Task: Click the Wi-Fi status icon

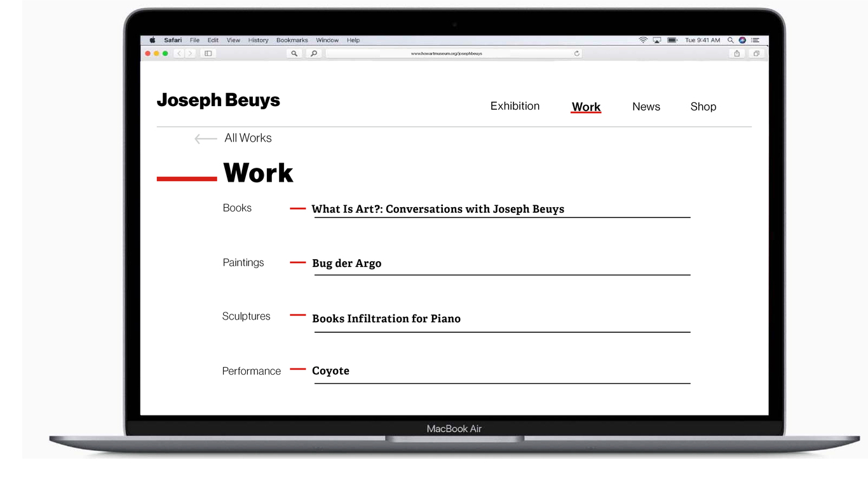Action: pyautogui.click(x=643, y=40)
